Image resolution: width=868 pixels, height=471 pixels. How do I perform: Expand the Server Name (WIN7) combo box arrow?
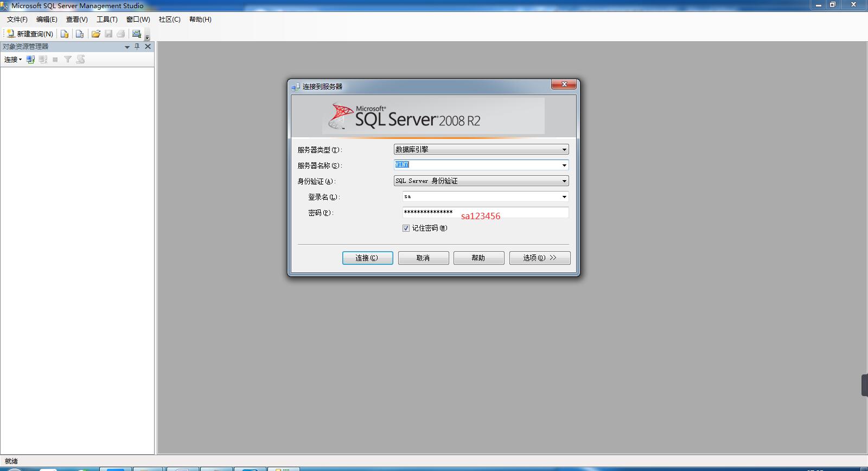tap(564, 165)
